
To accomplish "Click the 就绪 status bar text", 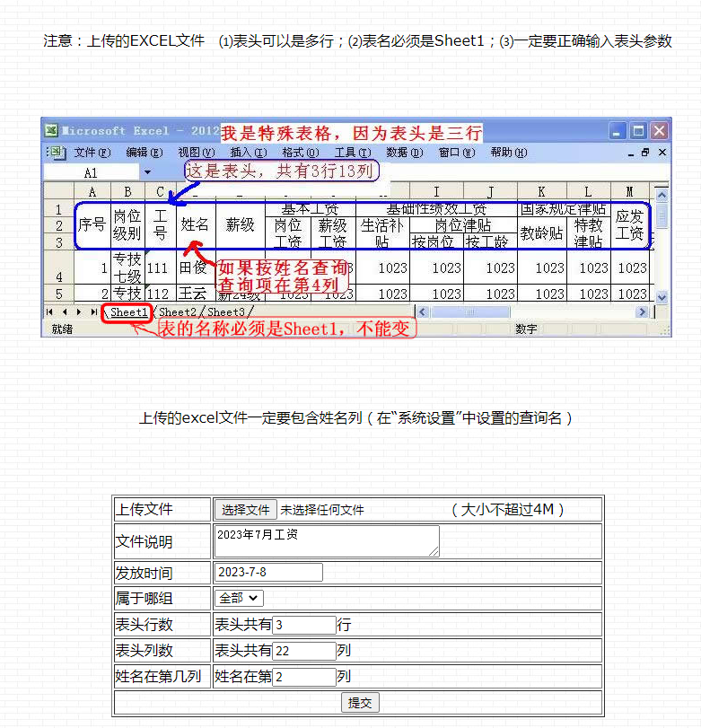I will (62, 329).
